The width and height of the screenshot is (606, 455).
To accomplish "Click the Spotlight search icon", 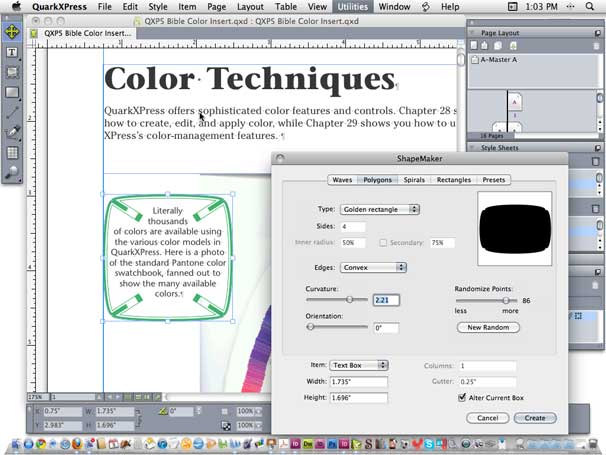I will point(590,7).
